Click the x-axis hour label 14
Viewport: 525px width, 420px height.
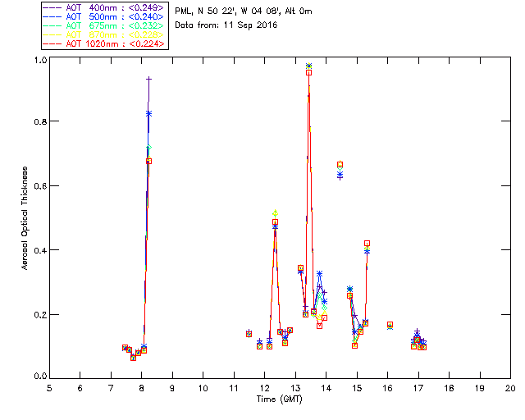[326, 388]
